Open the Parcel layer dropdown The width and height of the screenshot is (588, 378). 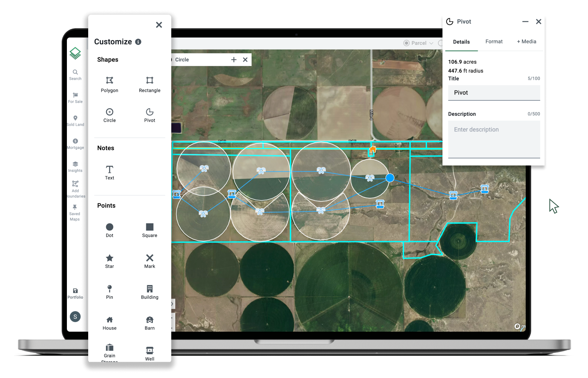pyautogui.click(x=431, y=43)
